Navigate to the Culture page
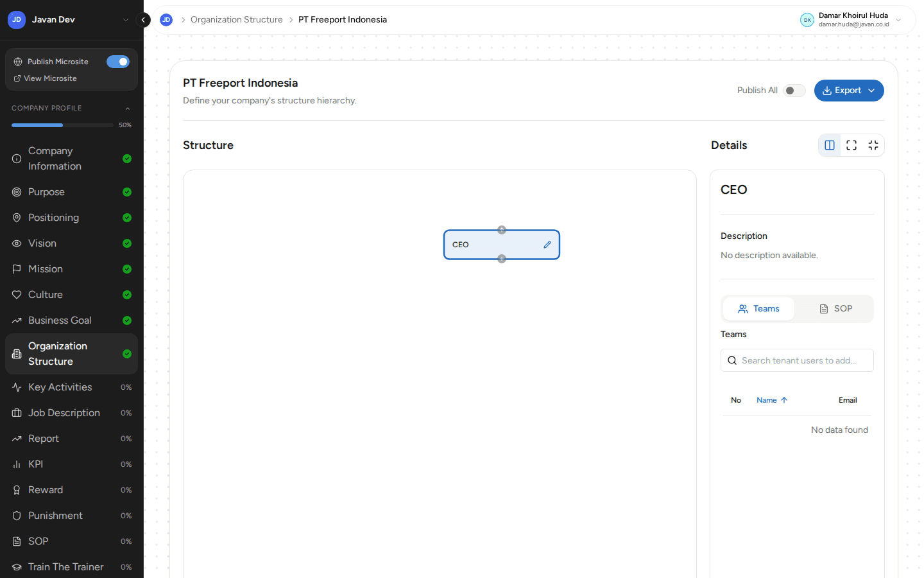924x578 pixels. pos(71,295)
